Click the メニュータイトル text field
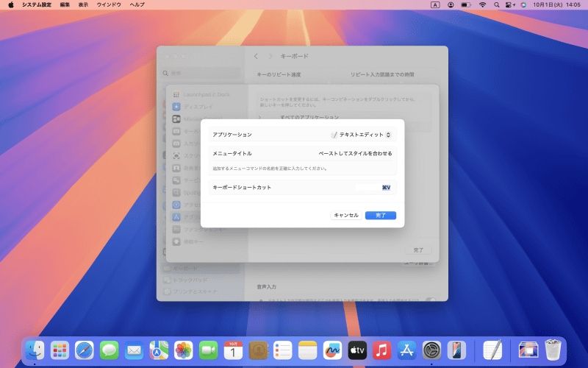The image size is (588, 368). 355,153
